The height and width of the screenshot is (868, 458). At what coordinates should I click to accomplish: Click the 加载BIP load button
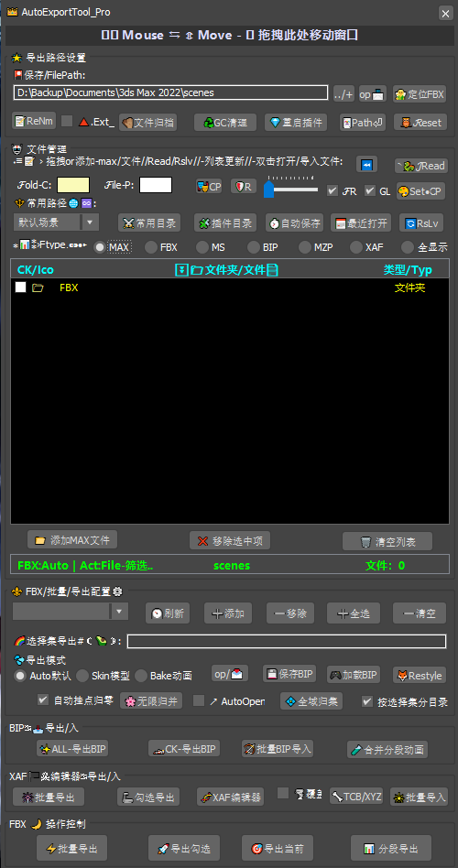pyautogui.click(x=354, y=674)
